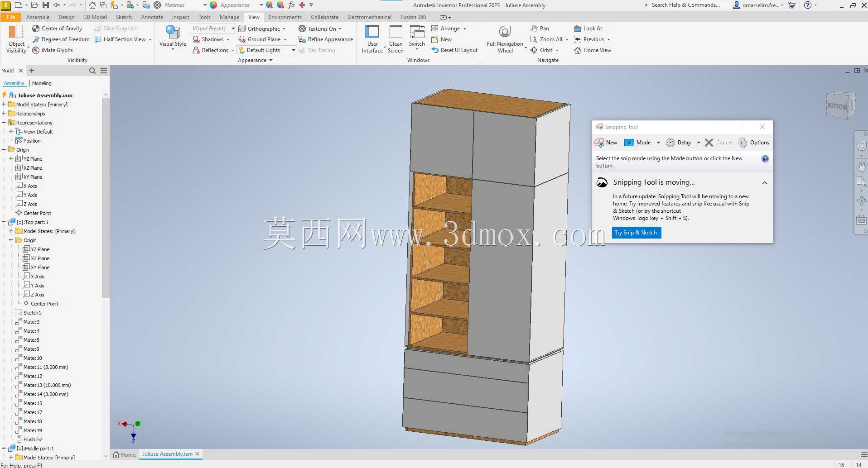Image resolution: width=868 pixels, height=468 pixels.
Task: Return to Home View
Action: point(593,50)
